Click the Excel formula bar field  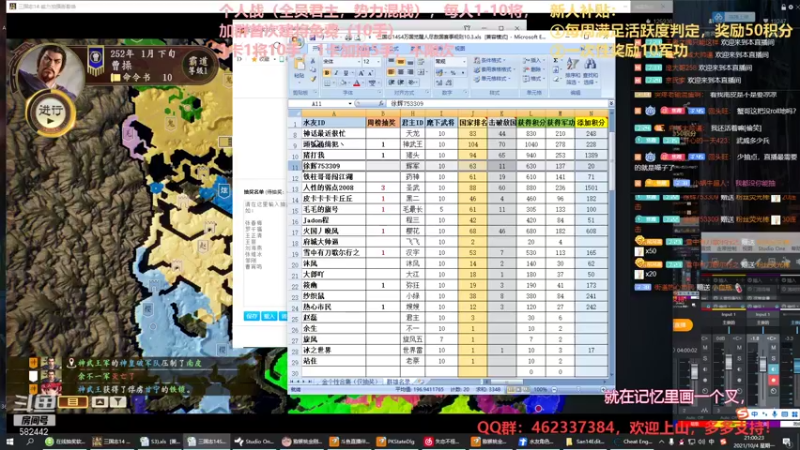497,104
